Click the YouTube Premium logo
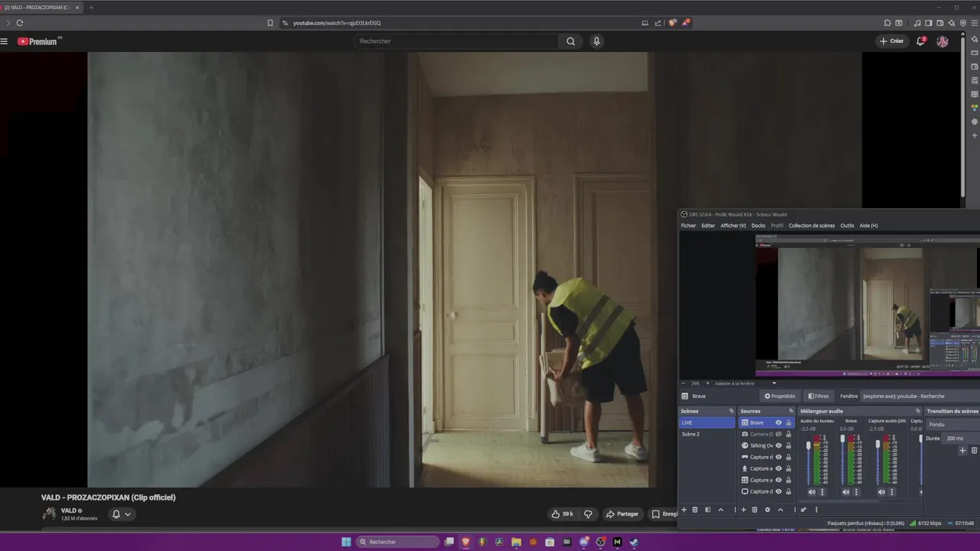This screenshot has height=551, width=980. point(39,41)
